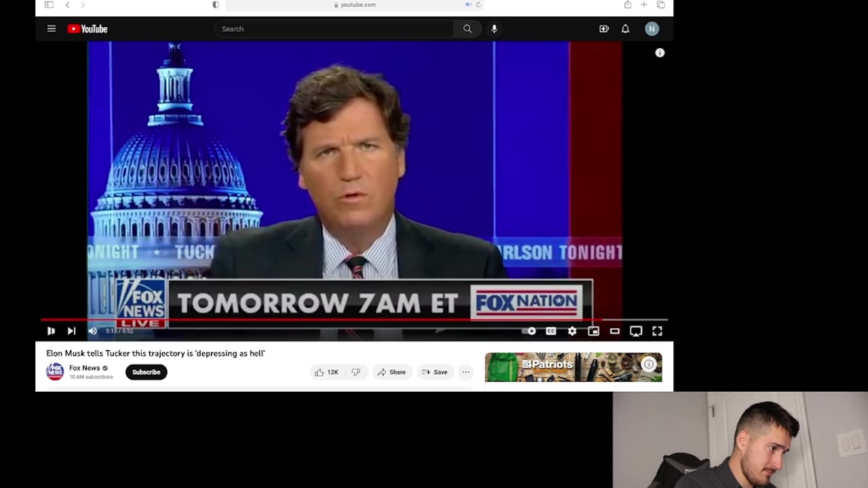Go to YouTube home via logo
This screenshot has width=868, height=488.
click(87, 28)
